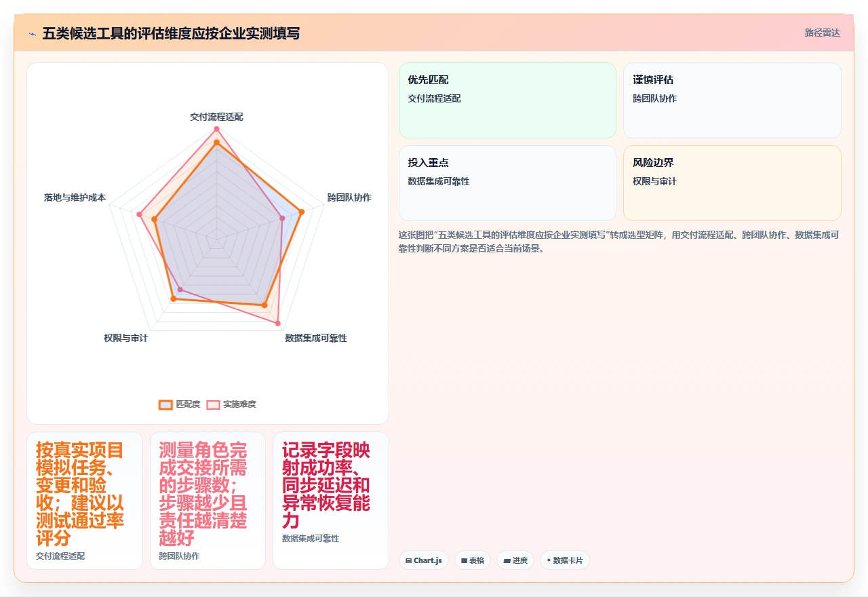Click the pink data point at 落地与维护成本

coord(139,214)
